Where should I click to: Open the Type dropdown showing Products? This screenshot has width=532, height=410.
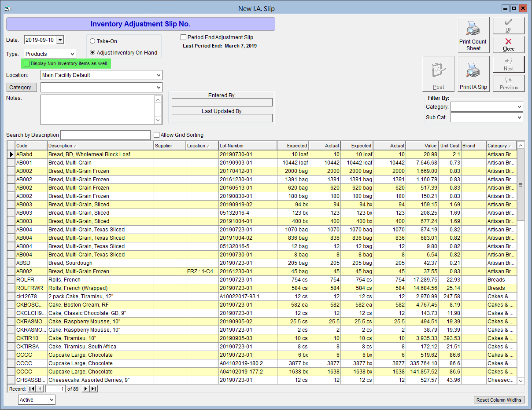(x=72, y=54)
